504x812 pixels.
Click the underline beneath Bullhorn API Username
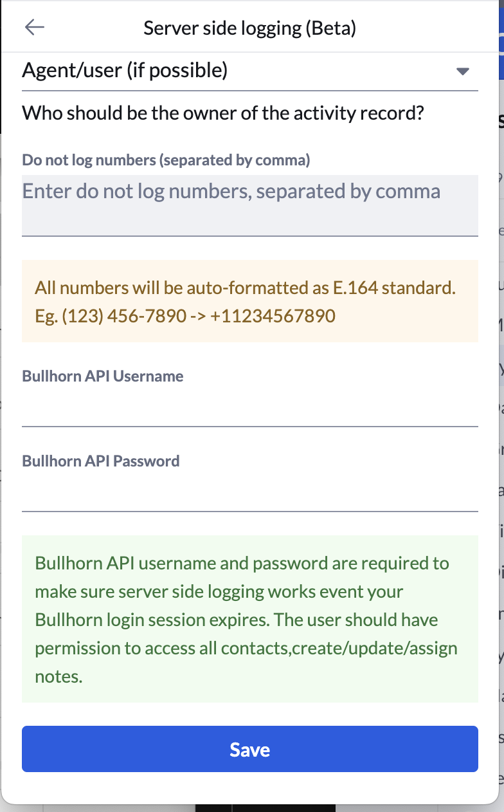251,425
